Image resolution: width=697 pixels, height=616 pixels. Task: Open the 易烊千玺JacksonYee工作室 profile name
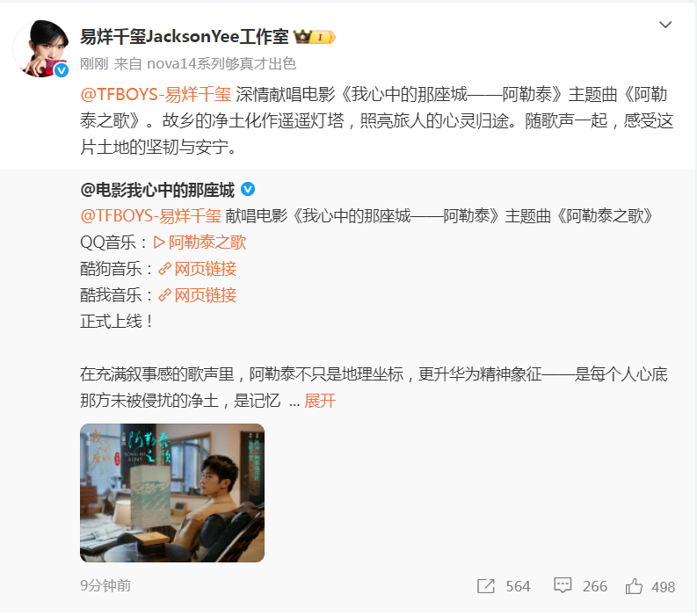(x=184, y=36)
